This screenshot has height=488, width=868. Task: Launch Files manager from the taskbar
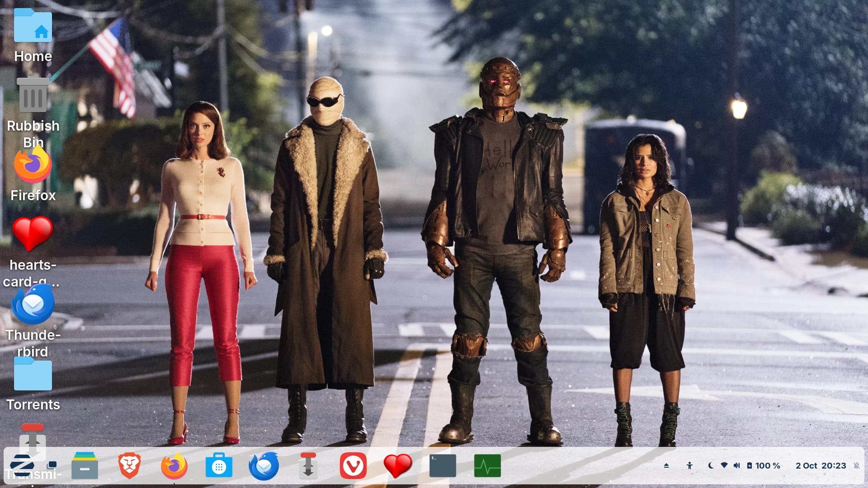85,466
